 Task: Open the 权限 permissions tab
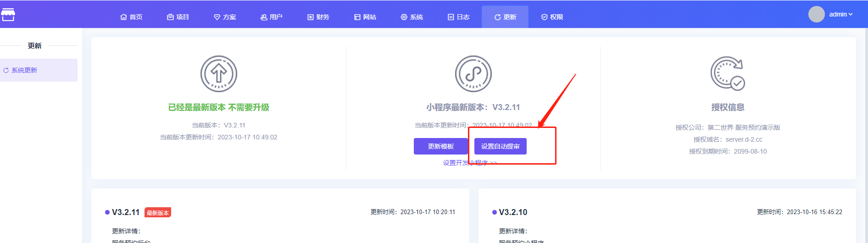pos(552,17)
